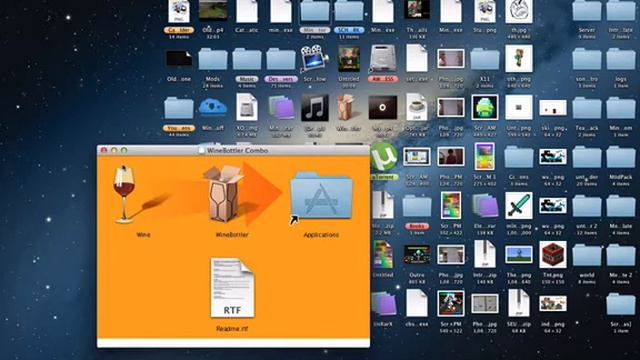Select the disk image file with drive icon
640x360 pixels.
pyautogui.click(x=247, y=108)
